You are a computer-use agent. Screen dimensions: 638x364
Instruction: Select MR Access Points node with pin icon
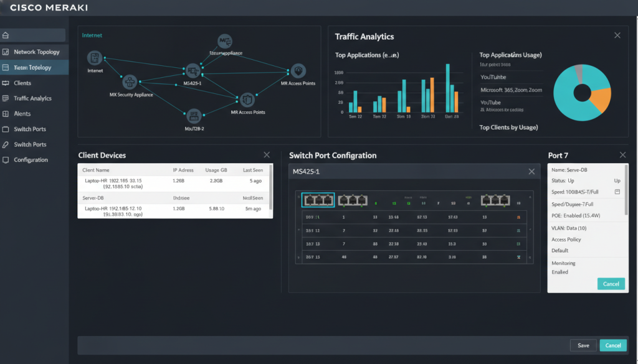298,71
